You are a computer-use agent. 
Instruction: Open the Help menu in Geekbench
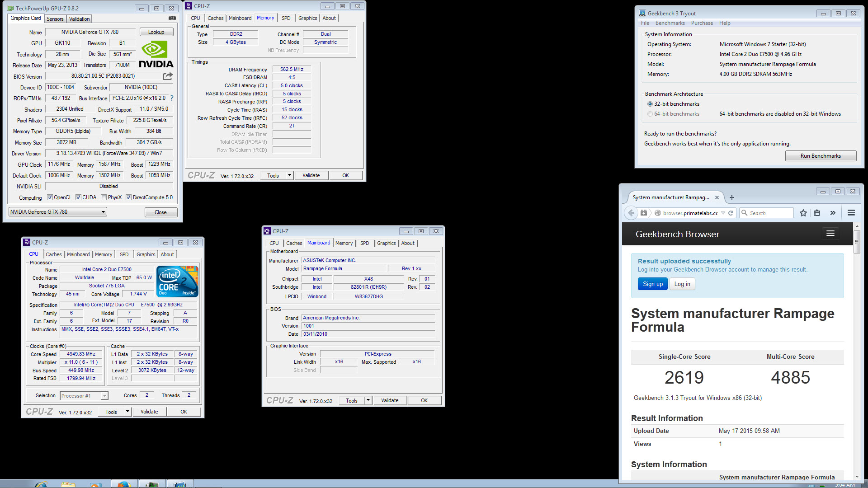(x=724, y=23)
